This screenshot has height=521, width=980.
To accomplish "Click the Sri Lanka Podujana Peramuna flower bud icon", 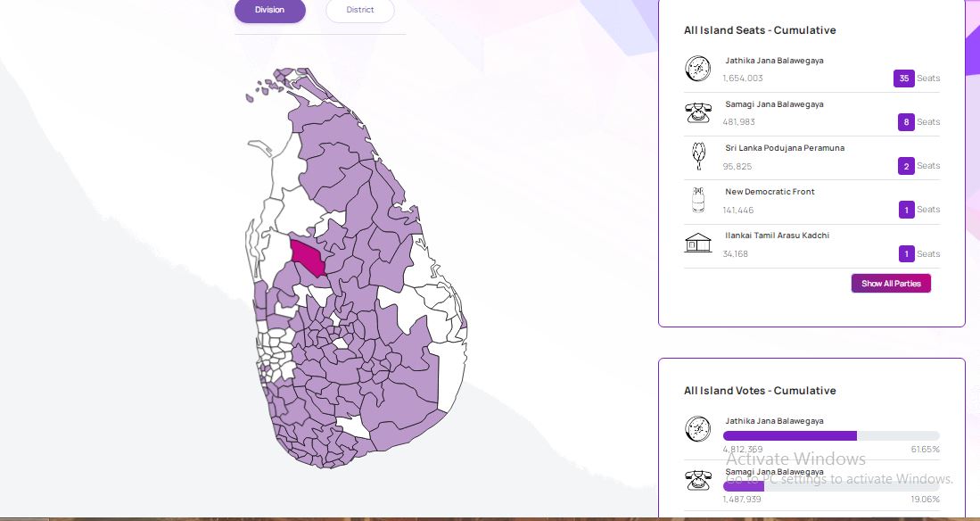I will (697, 156).
